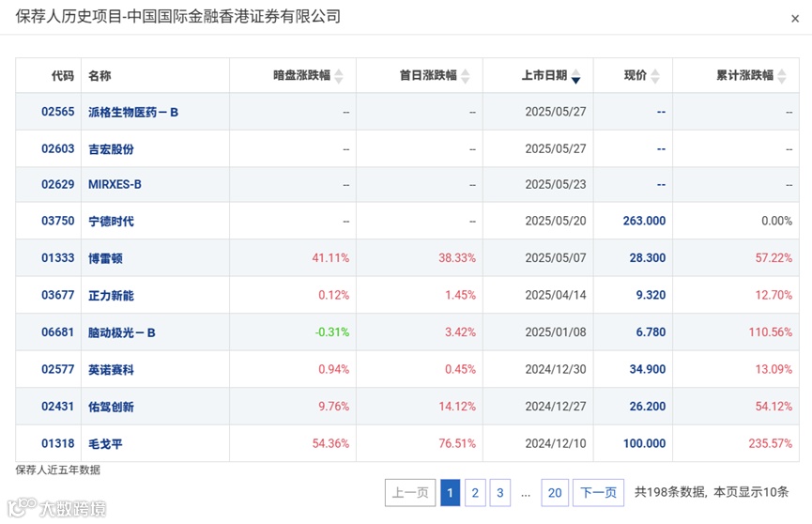Open stock 英诺赛科
812x524 pixels.
click(x=111, y=370)
